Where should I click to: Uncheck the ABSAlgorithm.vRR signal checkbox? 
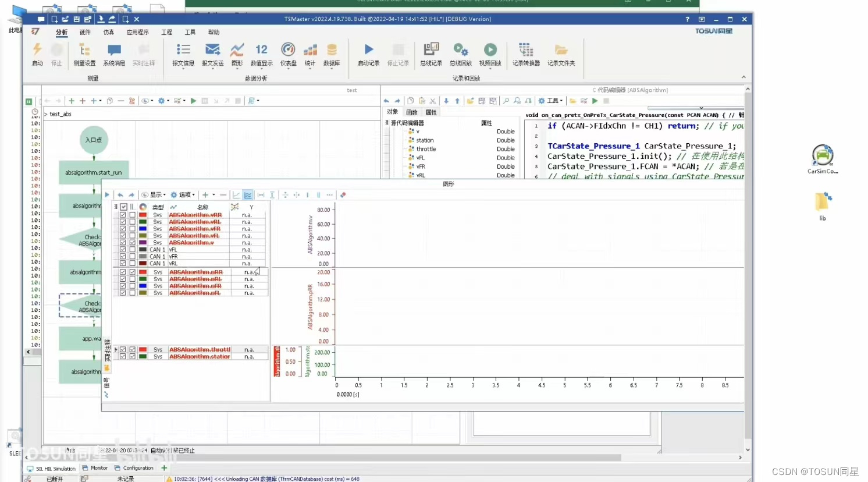tap(123, 215)
